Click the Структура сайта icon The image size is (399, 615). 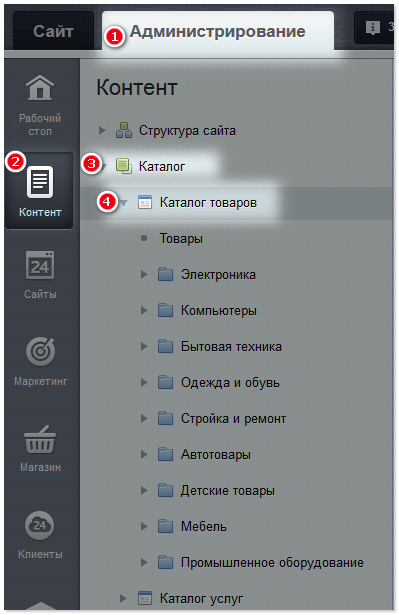coord(124,130)
